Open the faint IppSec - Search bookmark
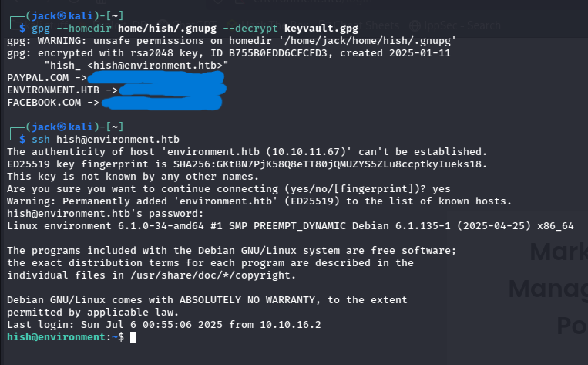 tap(462, 25)
